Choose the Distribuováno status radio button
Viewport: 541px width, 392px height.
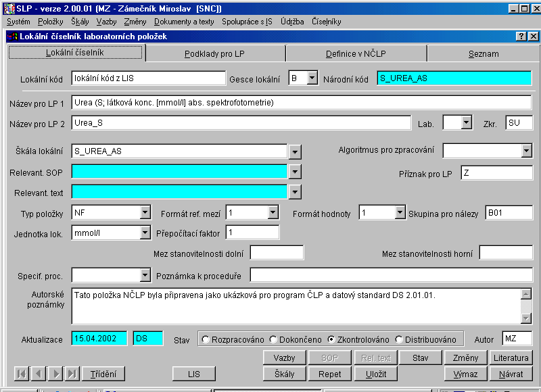[x=399, y=339]
